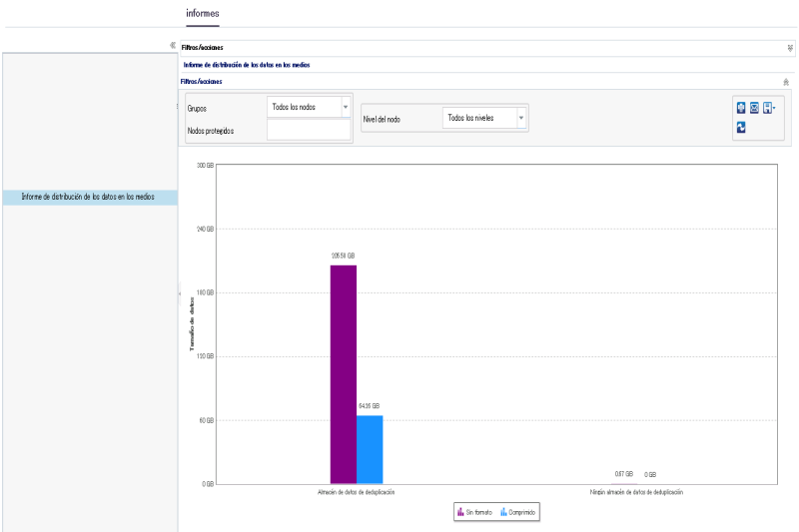Click the '300 GB' axis tick

point(206,166)
